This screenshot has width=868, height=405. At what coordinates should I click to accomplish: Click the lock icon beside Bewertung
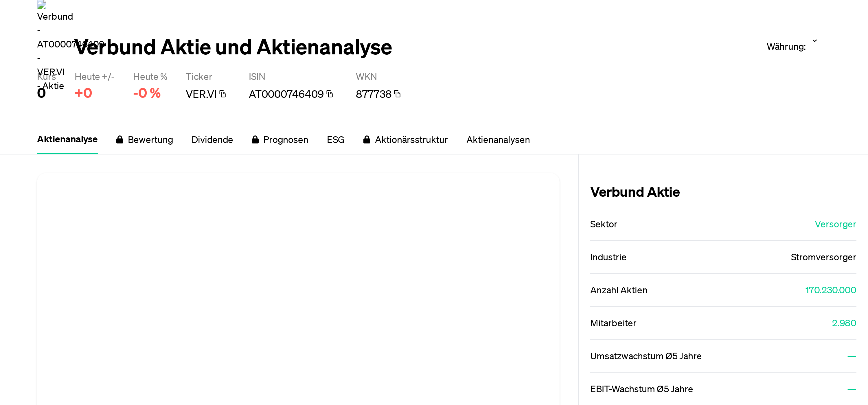(119, 139)
